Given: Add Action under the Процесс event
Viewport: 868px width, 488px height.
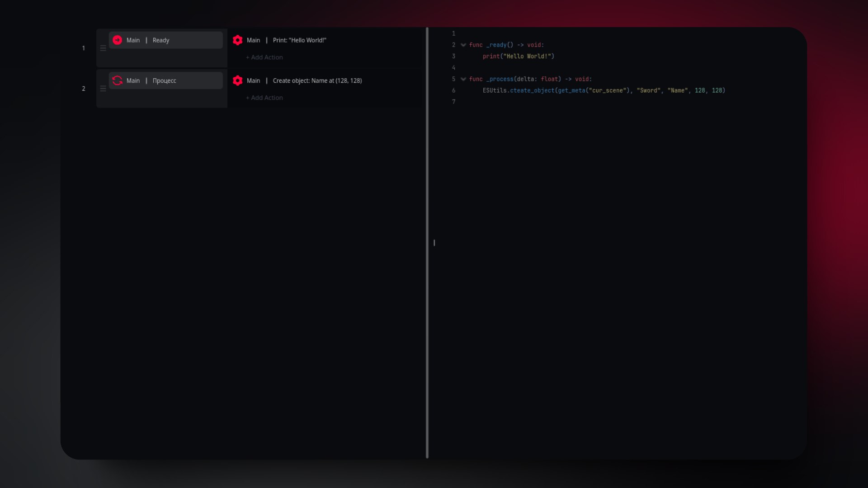Looking at the screenshot, I should [264, 98].
